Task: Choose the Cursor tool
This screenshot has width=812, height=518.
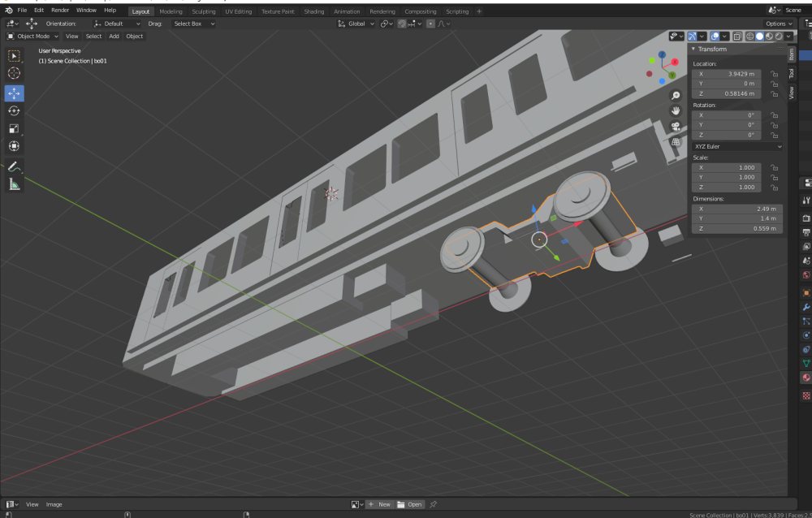Action: click(14, 73)
